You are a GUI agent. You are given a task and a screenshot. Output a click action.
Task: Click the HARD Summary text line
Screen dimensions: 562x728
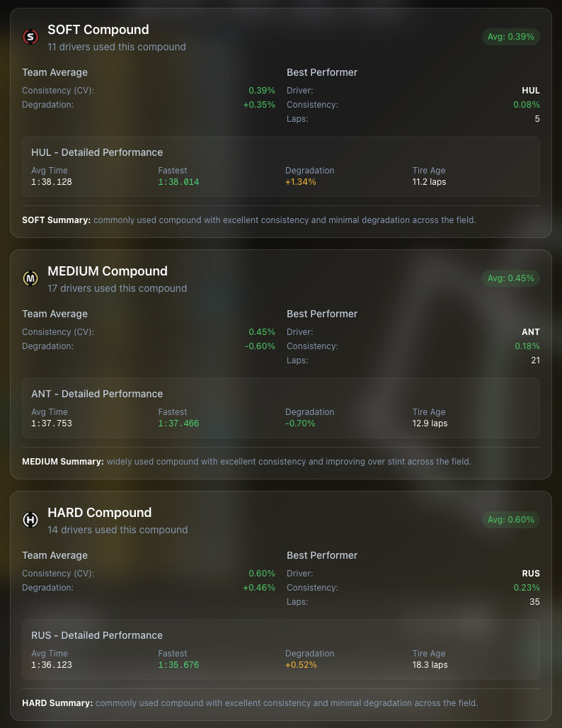coord(250,703)
